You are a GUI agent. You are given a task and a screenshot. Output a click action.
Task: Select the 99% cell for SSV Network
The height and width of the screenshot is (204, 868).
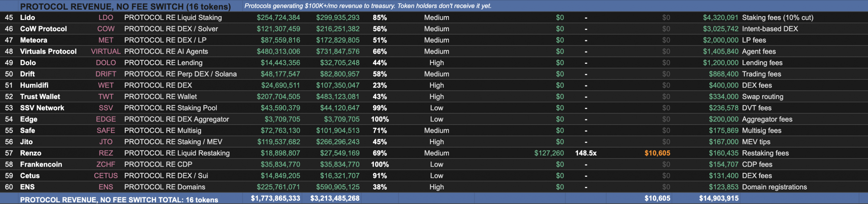(x=379, y=108)
